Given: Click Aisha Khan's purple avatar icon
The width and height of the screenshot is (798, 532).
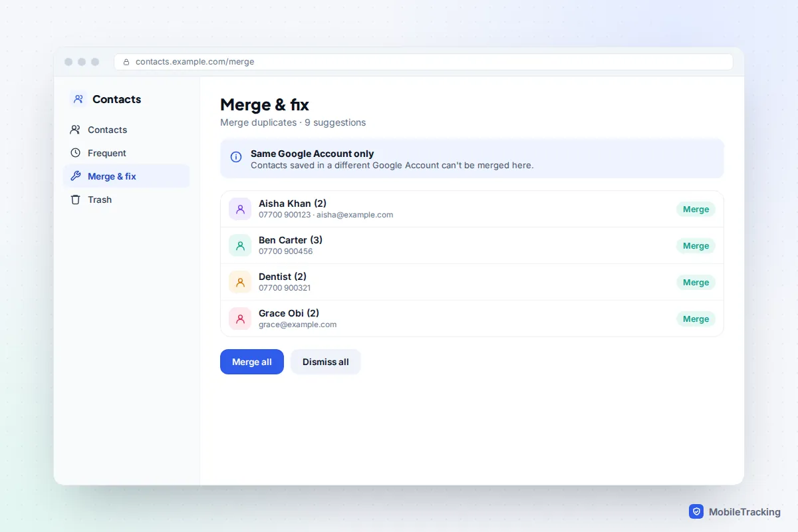Looking at the screenshot, I should coord(240,209).
